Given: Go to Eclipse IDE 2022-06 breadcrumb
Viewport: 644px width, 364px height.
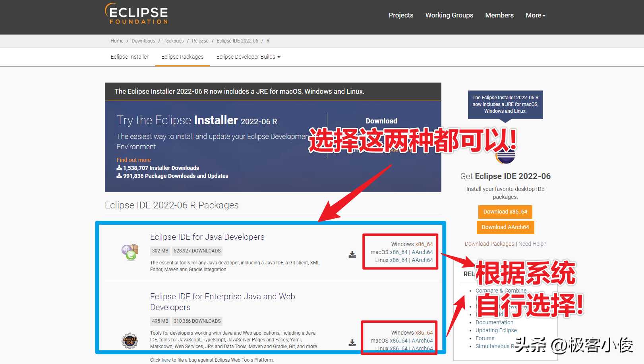Looking at the screenshot, I should click(238, 41).
